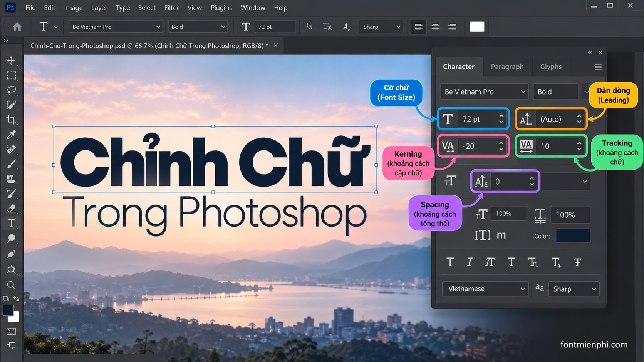Viewport: 644px width, 362px height.
Task: Switch to the Glyphs tab
Action: tap(551, 67)
